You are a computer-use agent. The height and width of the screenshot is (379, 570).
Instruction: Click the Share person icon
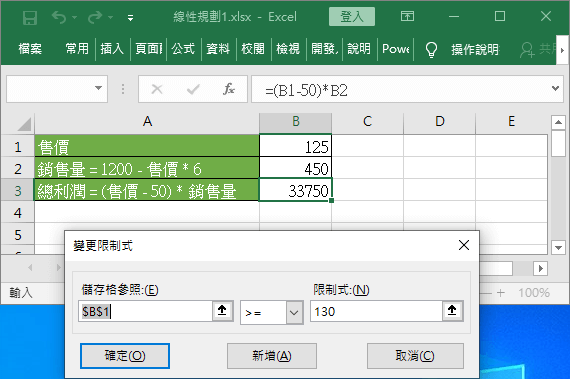coord(527,50)
